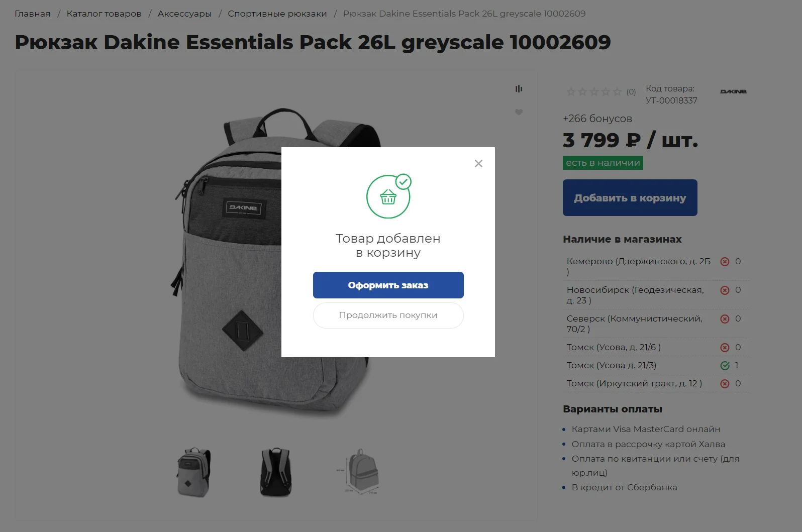Image resolution: width=802 pixels, height=532 pixels.
Task: Add product to favorites heart icon
Action: click(519, 112)
